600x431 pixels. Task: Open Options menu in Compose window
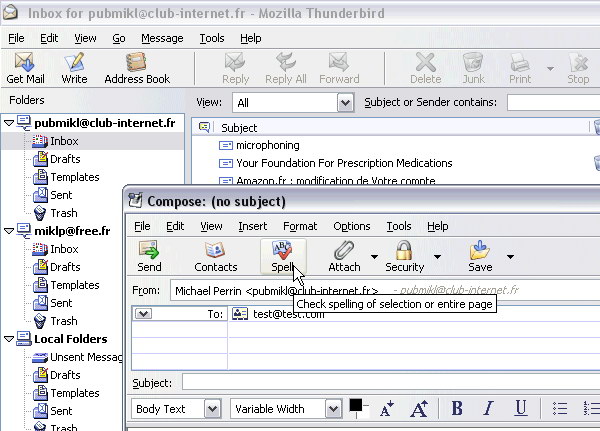point(352,226)
